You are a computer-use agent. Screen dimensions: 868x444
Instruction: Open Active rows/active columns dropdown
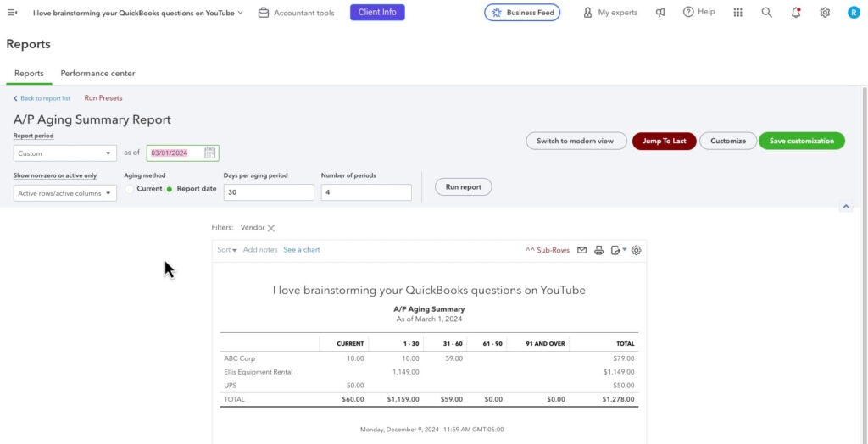[x=64, y=193]
